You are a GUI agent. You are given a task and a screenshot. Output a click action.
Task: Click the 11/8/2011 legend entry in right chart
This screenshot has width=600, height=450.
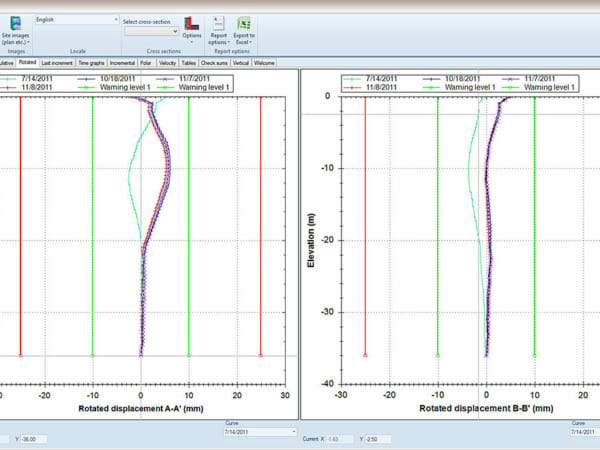pyautogui.click(x=371, y=87)
